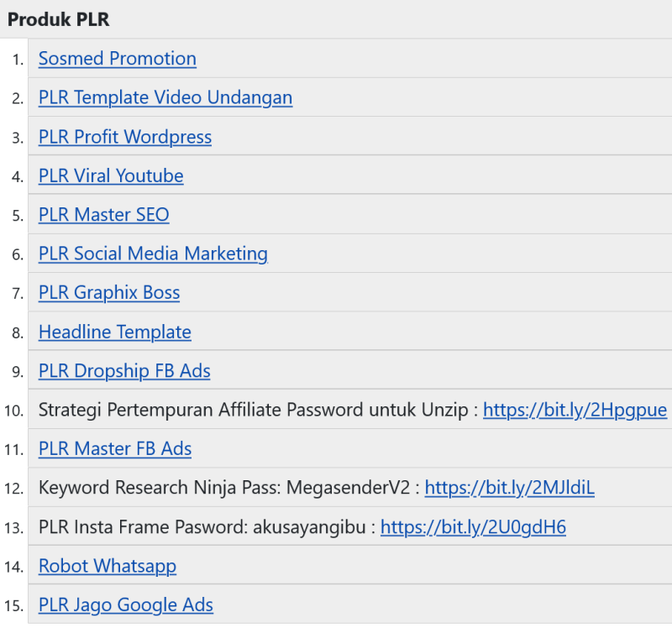Open the PLR Master FB Ads link

[115, 449]
